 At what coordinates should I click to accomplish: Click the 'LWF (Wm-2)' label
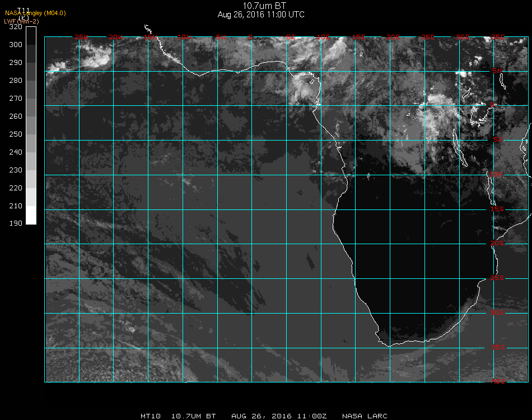(x=21, y=21)
